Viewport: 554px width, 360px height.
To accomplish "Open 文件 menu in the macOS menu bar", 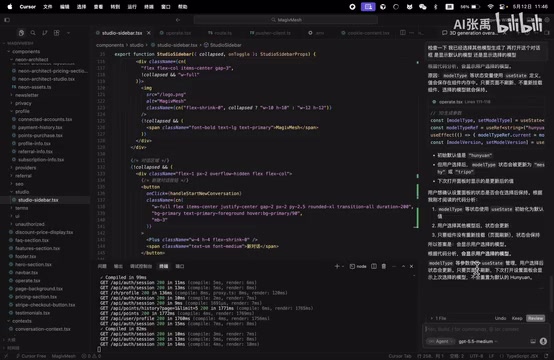I will click(x=47, y=7).
